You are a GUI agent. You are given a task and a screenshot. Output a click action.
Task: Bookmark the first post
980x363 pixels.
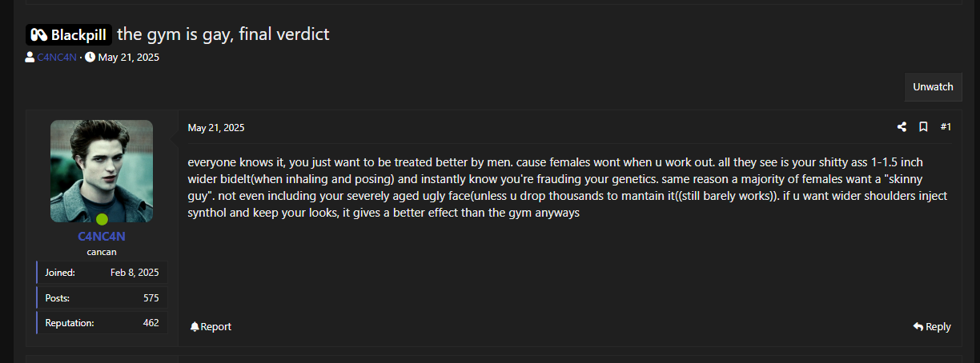coord(923,127)
